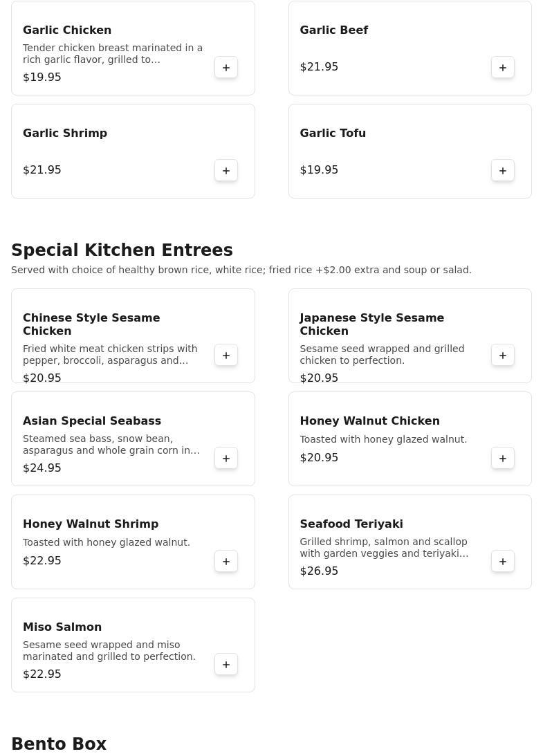Add Asian Special Seabass with plus icon
The image size is (543, 756).
coord(226,459)
